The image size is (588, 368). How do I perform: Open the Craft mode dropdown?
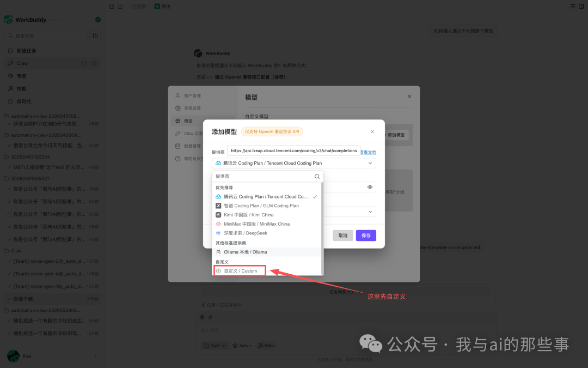215,346
